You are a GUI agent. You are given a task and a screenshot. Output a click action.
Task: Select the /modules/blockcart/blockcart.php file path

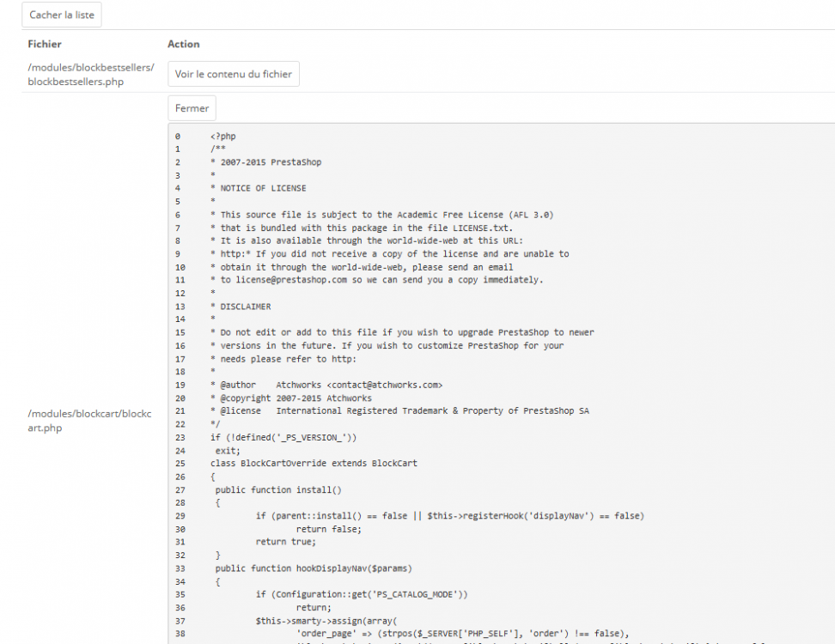[89, 421]
